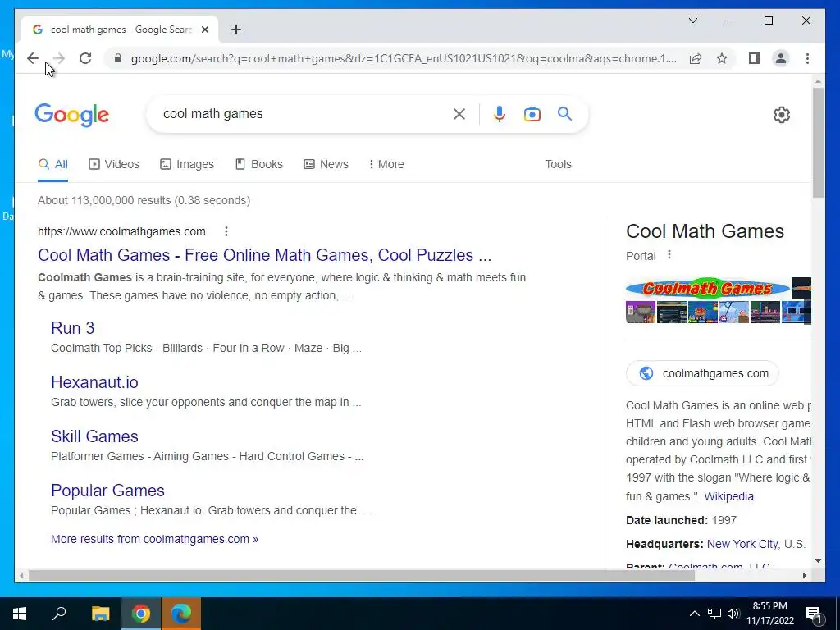Image resolution: width=840 pixels, height=630 pixels.
Task: Open Microsoft Edge from the taskbar
Action: coord(181,614)
